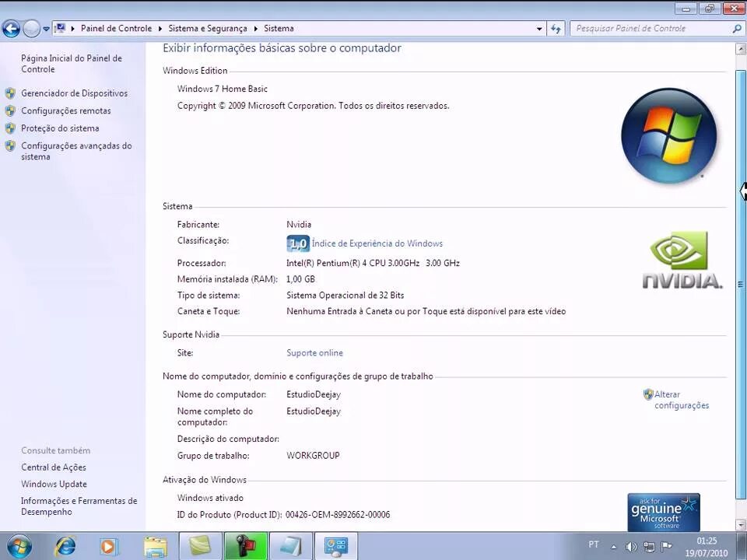Open Suporte online link
This screenshot has height=560, width=747.
[314, 353]
